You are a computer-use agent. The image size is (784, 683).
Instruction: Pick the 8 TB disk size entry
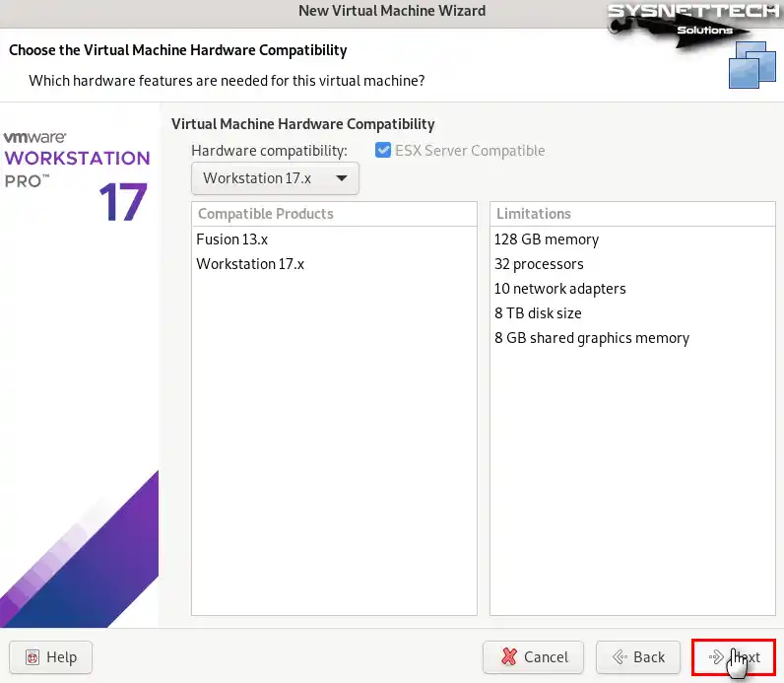tap(538, 313)
